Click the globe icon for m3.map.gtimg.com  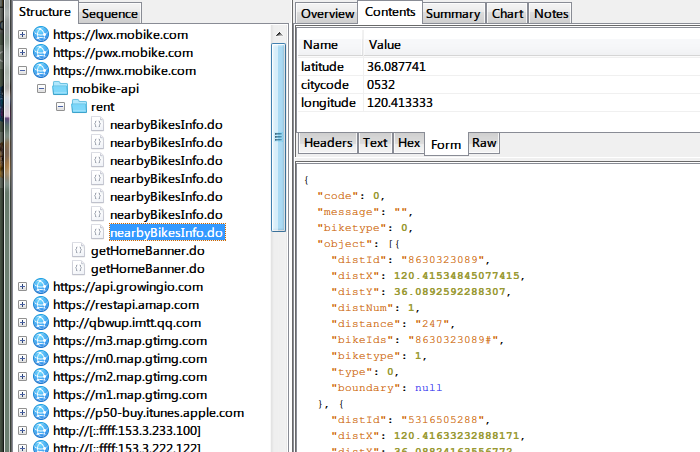tap(41, 341)
